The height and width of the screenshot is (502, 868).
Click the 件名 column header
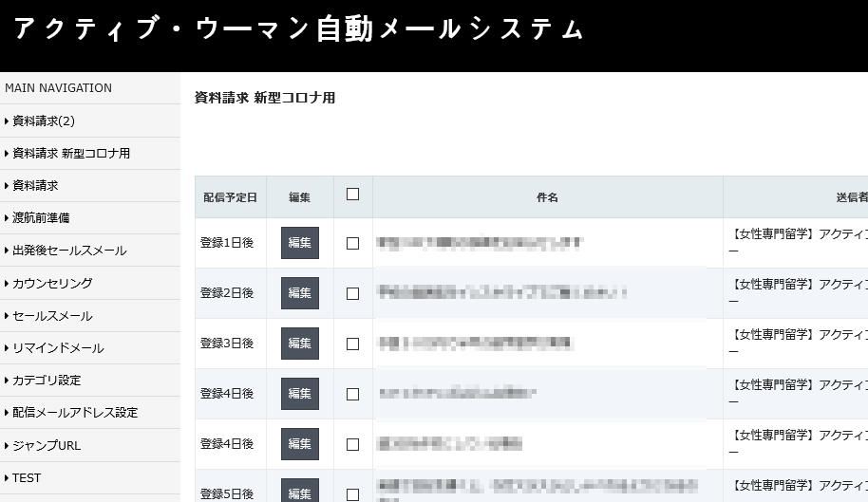coord(547,197)
